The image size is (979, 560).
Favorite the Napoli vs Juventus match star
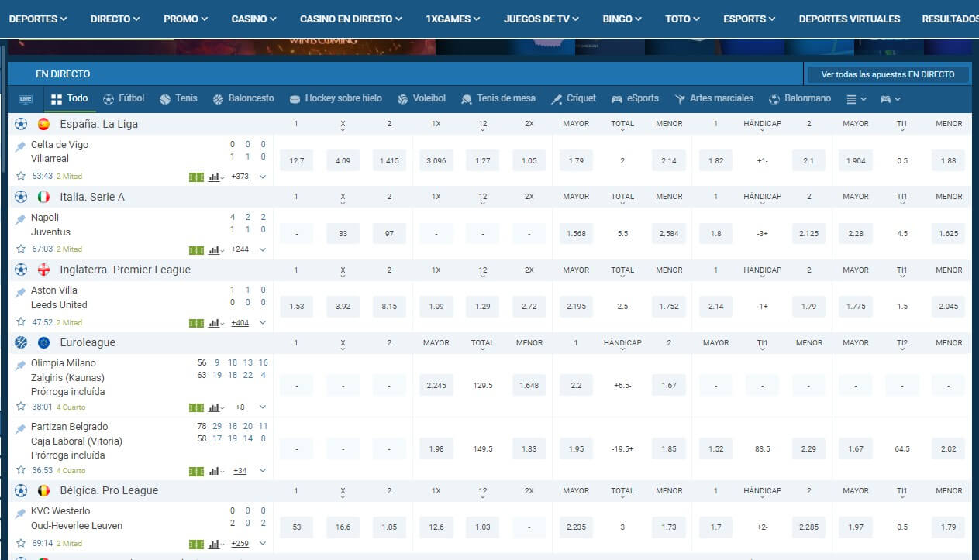pyautogui.click(x=21, y=249)
